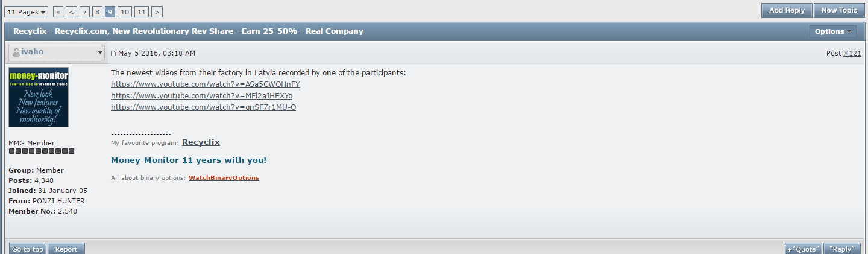This screenshot has height=254, width=868.
Task: Jump to page 10
Action: pyautogui.click(x=125, y=11)
